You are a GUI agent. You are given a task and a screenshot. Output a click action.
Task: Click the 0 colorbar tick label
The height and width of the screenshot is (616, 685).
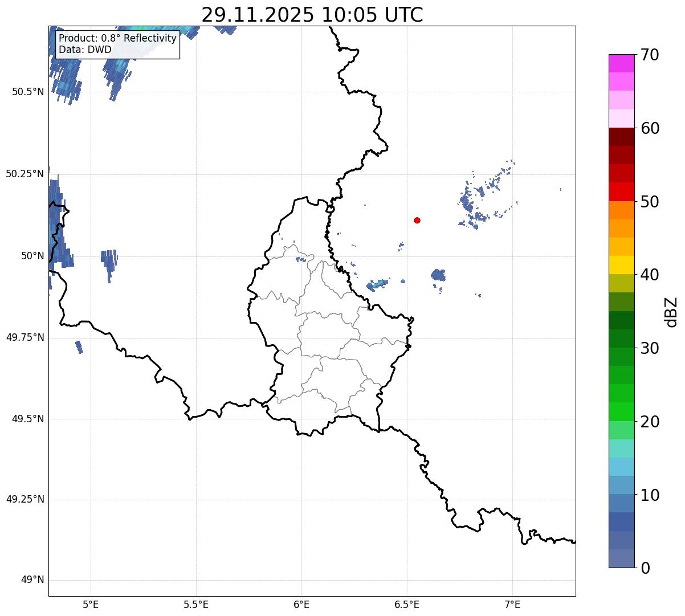[x=644, y=568]
